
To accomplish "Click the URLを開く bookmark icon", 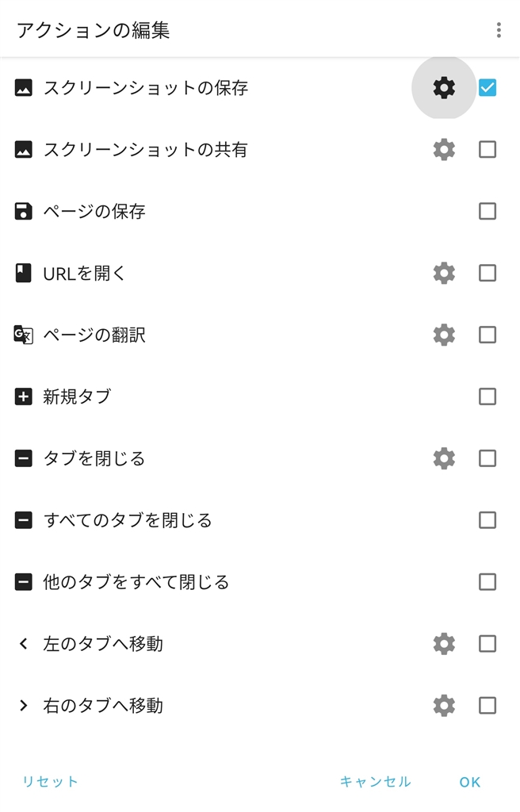I will pos(24,274).
